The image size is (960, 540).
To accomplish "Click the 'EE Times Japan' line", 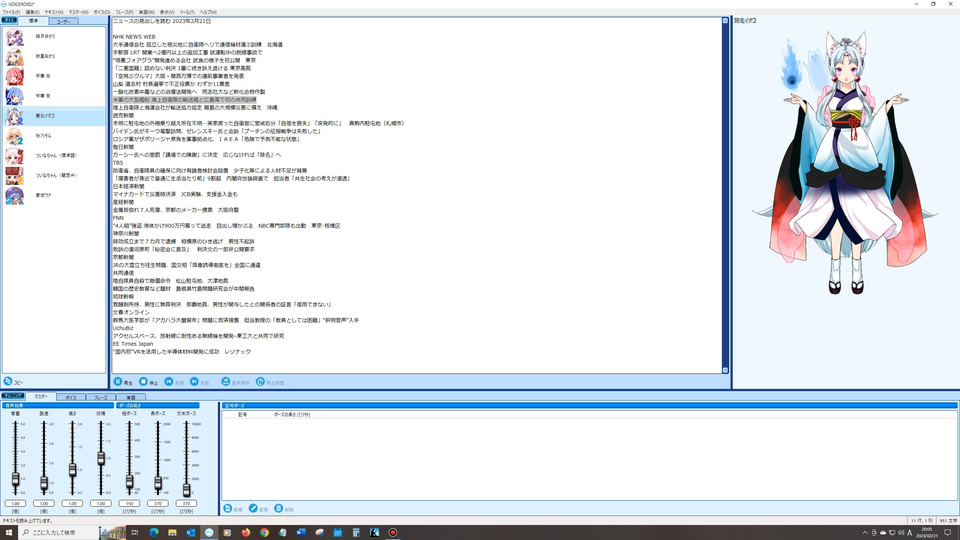I will coord(133,344).
